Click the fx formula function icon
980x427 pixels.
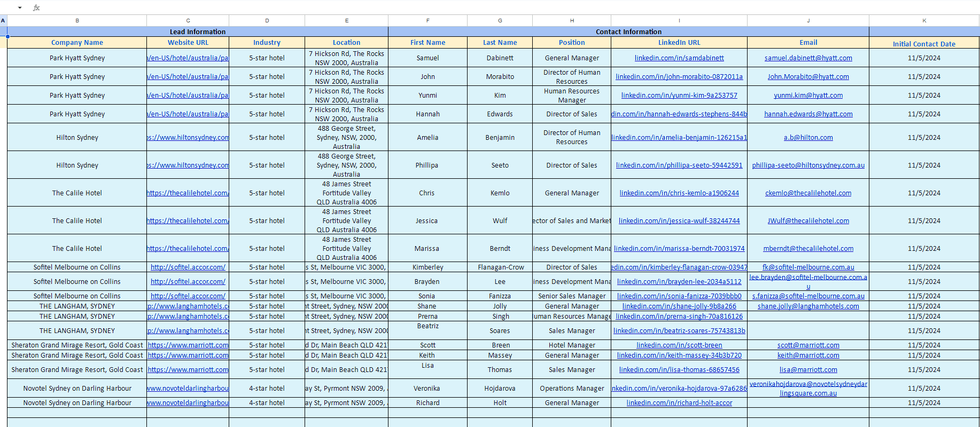pos(36,7)
